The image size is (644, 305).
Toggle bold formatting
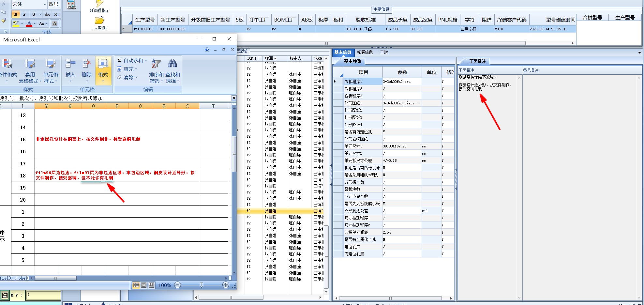pos(16,14)
